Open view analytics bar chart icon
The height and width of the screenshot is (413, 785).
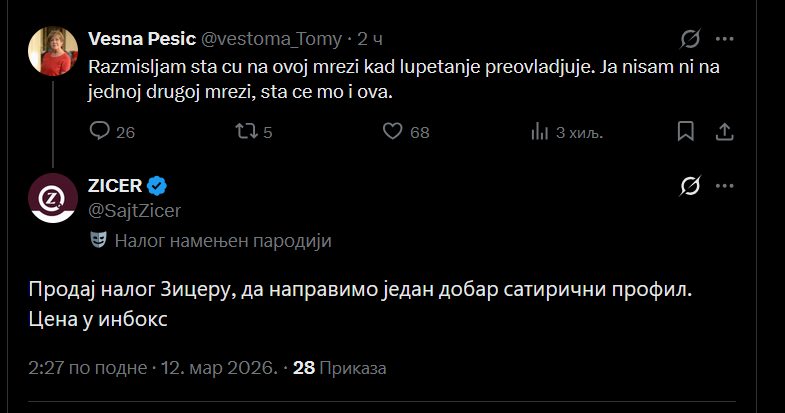(x=540, y=131)
